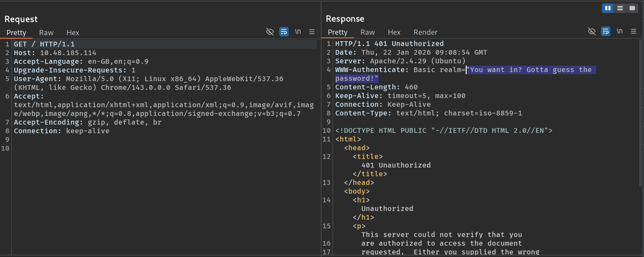Select the Request Pretty tab
This screenshot has height=257, width=644.
(16, 33)
